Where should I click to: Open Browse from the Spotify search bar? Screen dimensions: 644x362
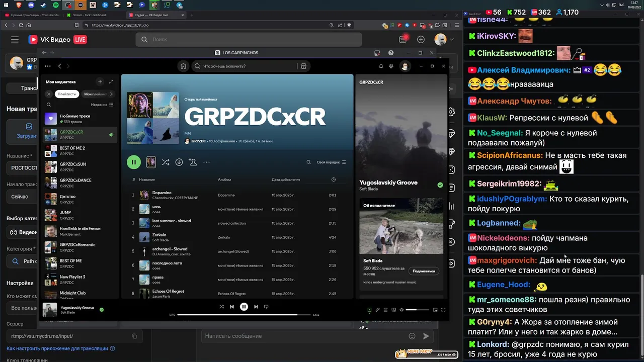pyautogui.click(x=303, y=66)
